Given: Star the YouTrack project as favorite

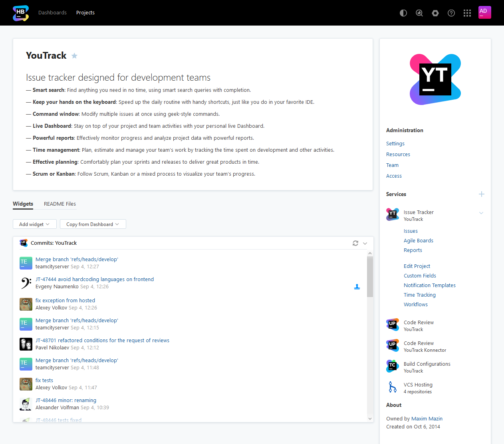Looking at the screenshot, I should tap(74, 55).
